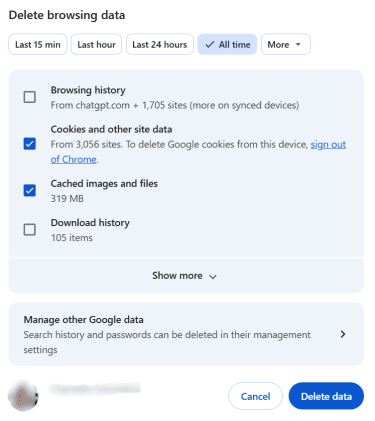Uncheck Cookies and other site data
This screenshot has height=421, width=375.
point(30,144)
